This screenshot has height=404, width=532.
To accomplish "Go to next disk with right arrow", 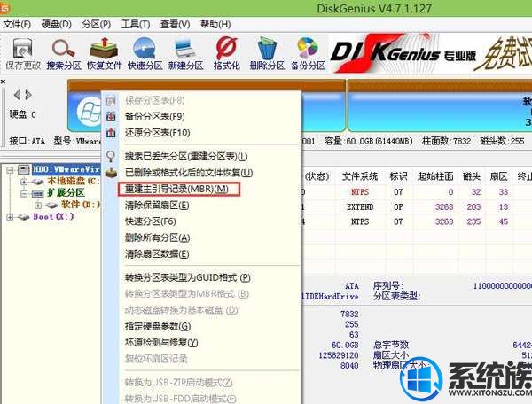I will [x=28, y=95].
